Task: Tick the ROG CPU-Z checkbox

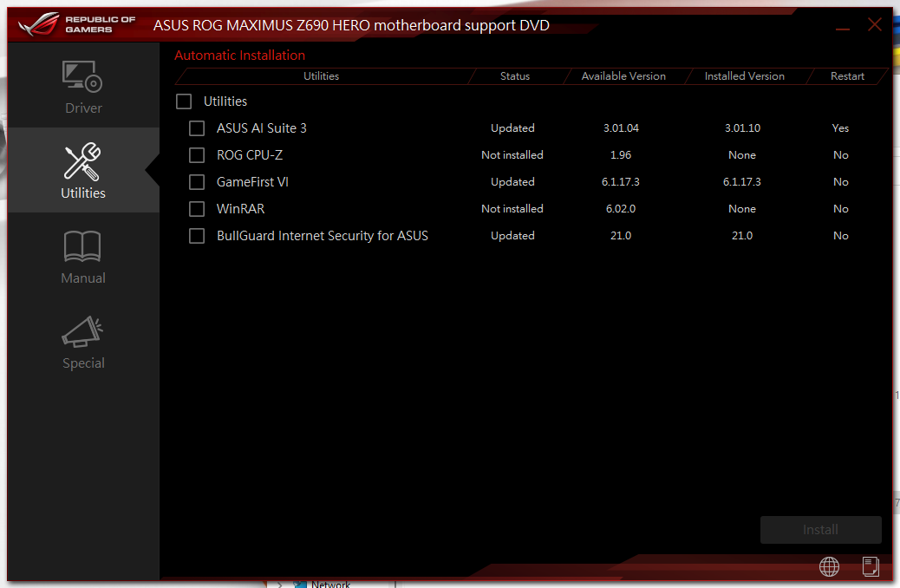Action: [197, 155]
